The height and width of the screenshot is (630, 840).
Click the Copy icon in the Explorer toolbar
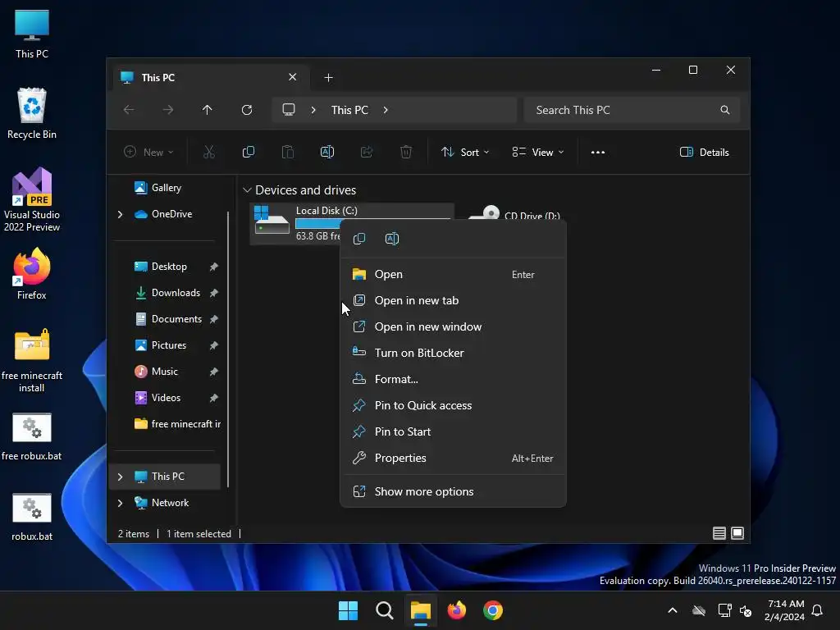click(x=248, y=152)
